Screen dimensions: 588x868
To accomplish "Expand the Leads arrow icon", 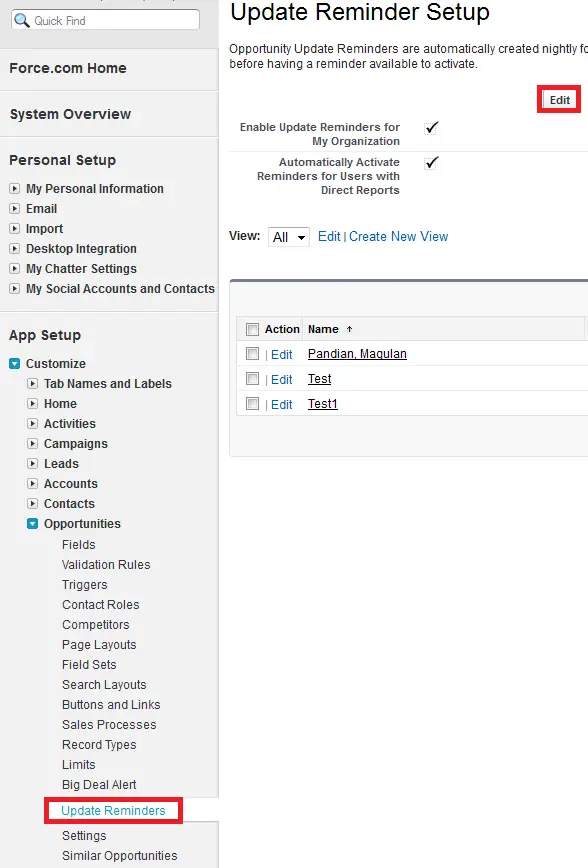I will click(x=33, y=464).
